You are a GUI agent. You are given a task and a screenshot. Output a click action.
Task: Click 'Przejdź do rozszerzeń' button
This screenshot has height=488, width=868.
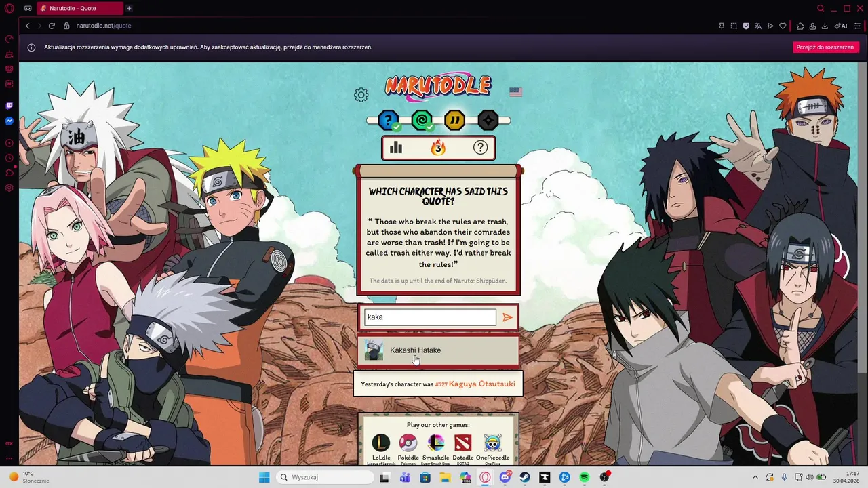click(825, 47)
